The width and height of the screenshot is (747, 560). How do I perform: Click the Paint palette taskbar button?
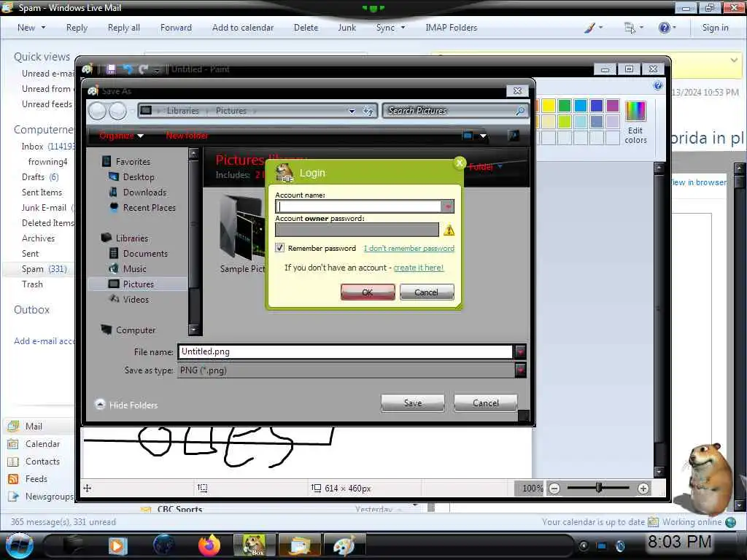[x=344, y=545]
